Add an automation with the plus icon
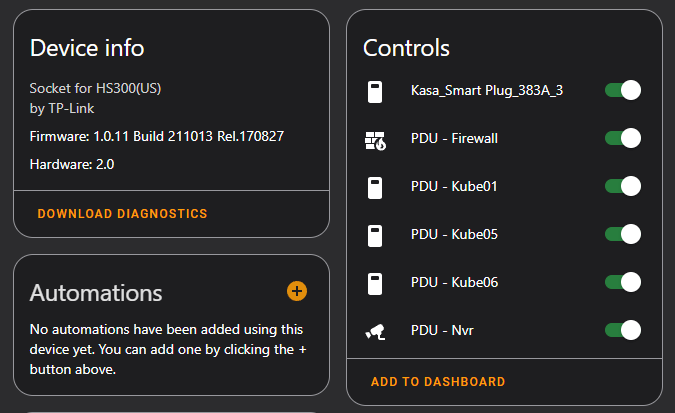The width and height of the screenshot is (675, 413). [297, 291]
